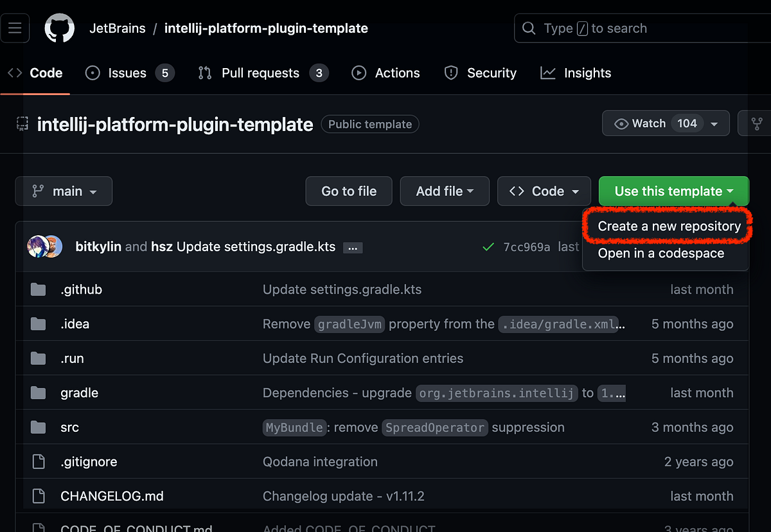Select Create a new repository
The width and height of the screenshot is (771, 532).
coord(668,226)
